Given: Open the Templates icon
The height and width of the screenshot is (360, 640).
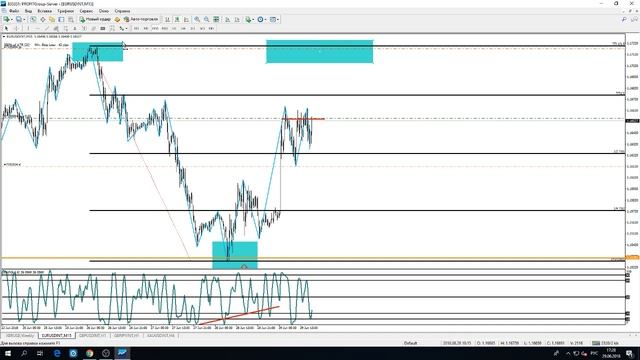Looking at the screenshot, I should (x=273, y=19).
